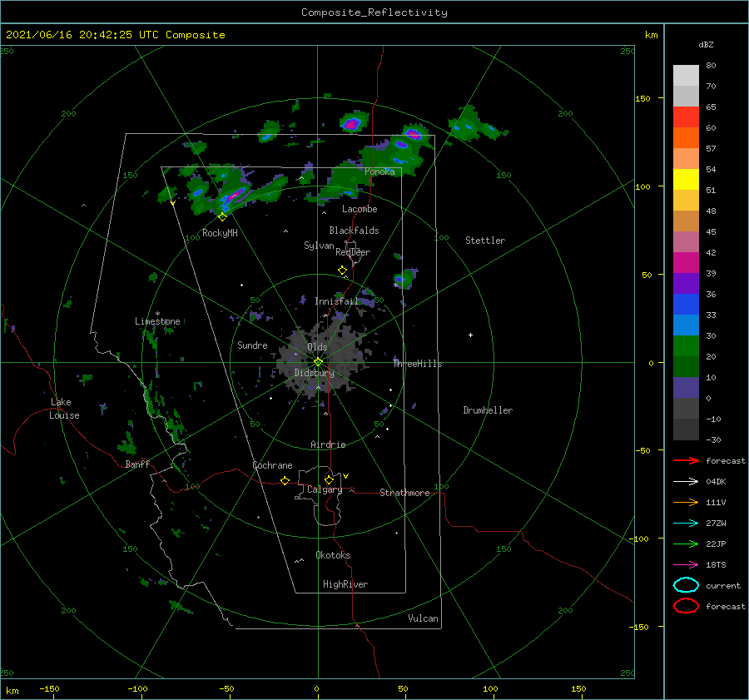The width and height of the screenshot is (749, 700).
Task: Click the HighRiver town label
Action: tap(345, 584)
